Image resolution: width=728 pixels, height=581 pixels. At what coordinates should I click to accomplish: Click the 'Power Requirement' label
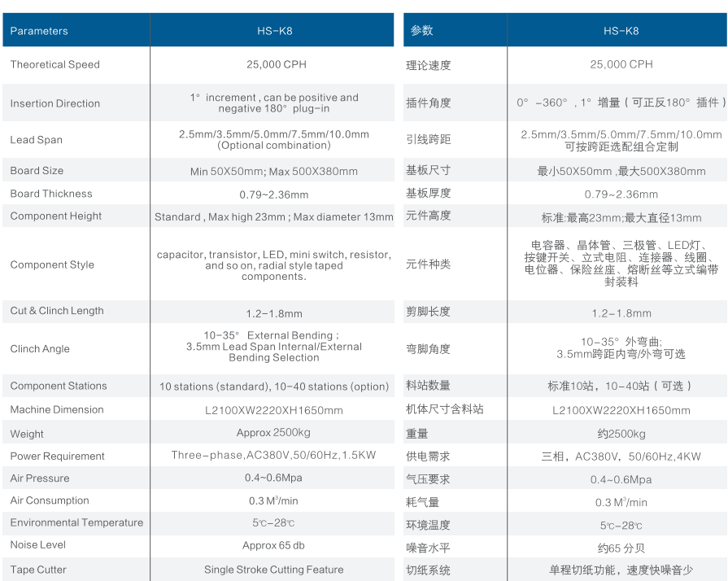pyautogui.click(x=57, y=456)
